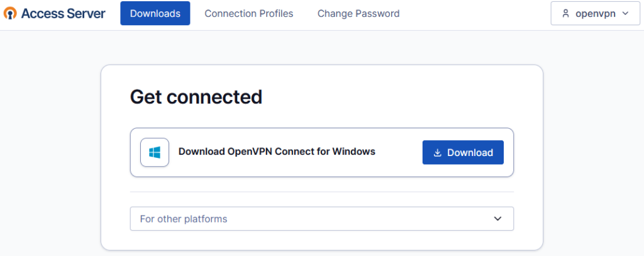The width and height of the screenshot is (644, 256).
Task: Expand the For other platforms dropdown
Action: click(x=322, y=219)
